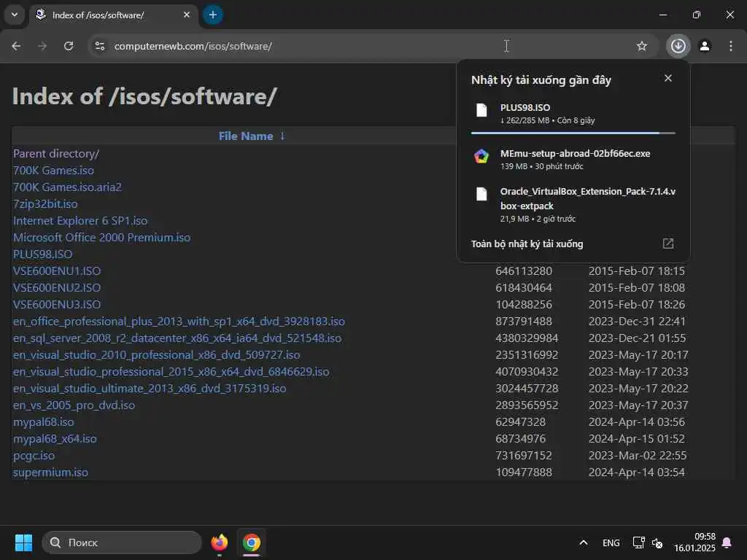
Task: Click the Chrome taskbar icon
Action: (252, 542)
